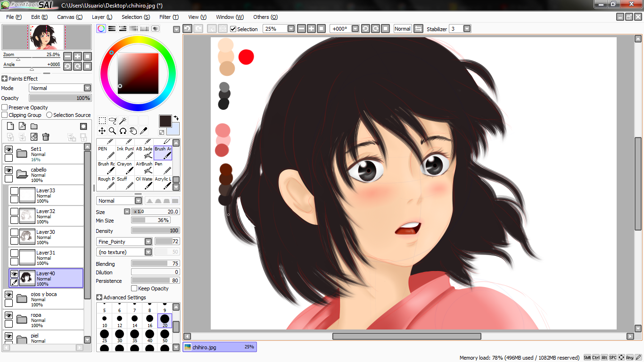Click the transparent color toggle icon

(162, 132)
